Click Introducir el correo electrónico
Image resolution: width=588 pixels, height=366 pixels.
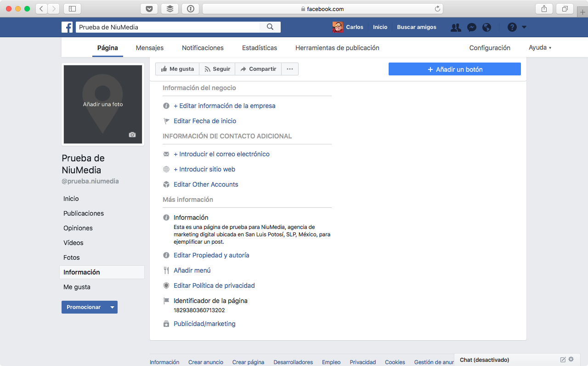[x=221, y=154]
